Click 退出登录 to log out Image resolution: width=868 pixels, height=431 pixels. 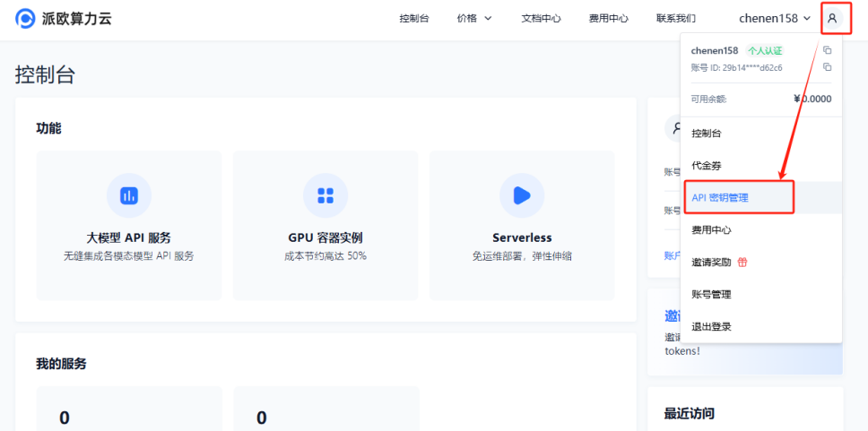point(711,327)
